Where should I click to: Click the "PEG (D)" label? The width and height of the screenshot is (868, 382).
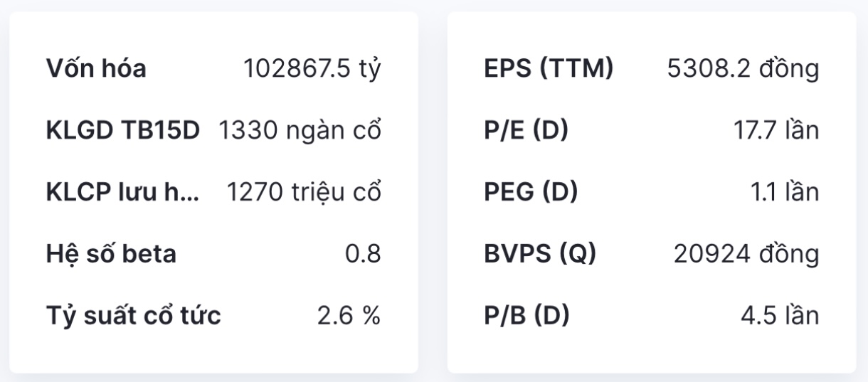tap(530, 193)
